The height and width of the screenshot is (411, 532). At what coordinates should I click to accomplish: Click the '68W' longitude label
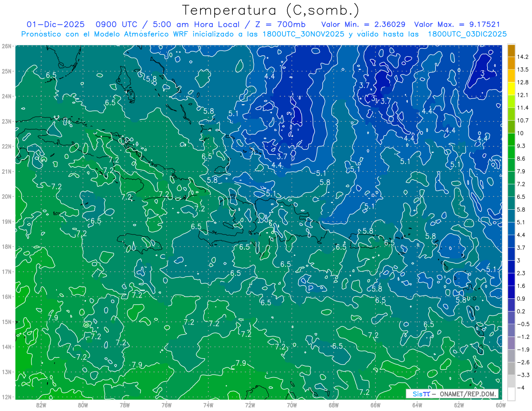pyautogui.click(x=333, y=404)
